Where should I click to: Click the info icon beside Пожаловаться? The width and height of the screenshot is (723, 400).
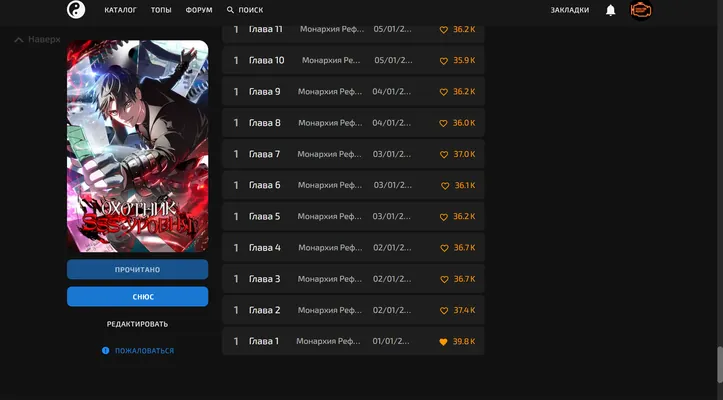(106, 351)
